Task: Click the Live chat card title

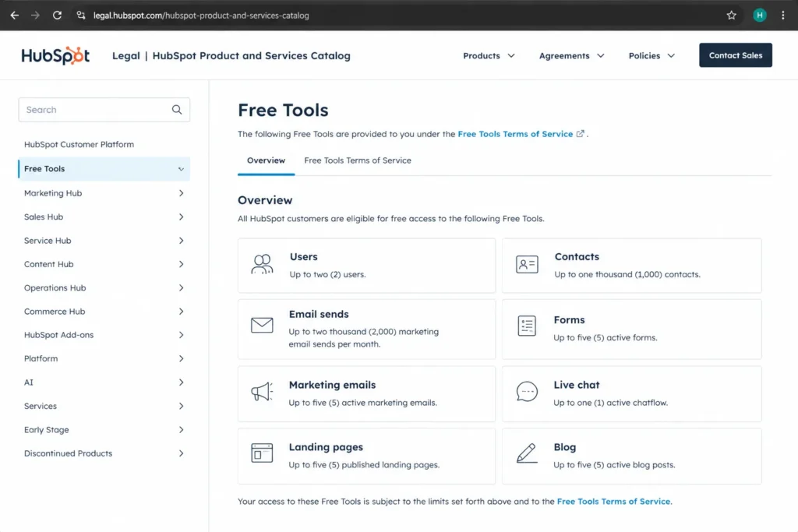Action: (x=577, y=385)
